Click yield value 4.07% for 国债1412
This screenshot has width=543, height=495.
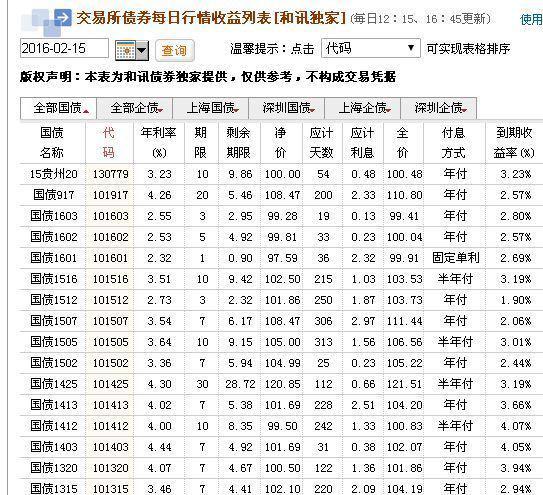tap(516, 426)
